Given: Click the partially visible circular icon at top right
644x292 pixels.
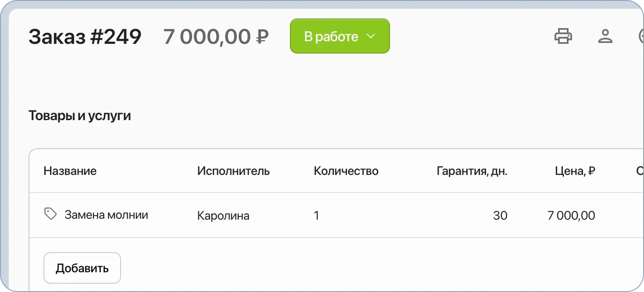Looking at the screenshot, I should coord(642,36).
